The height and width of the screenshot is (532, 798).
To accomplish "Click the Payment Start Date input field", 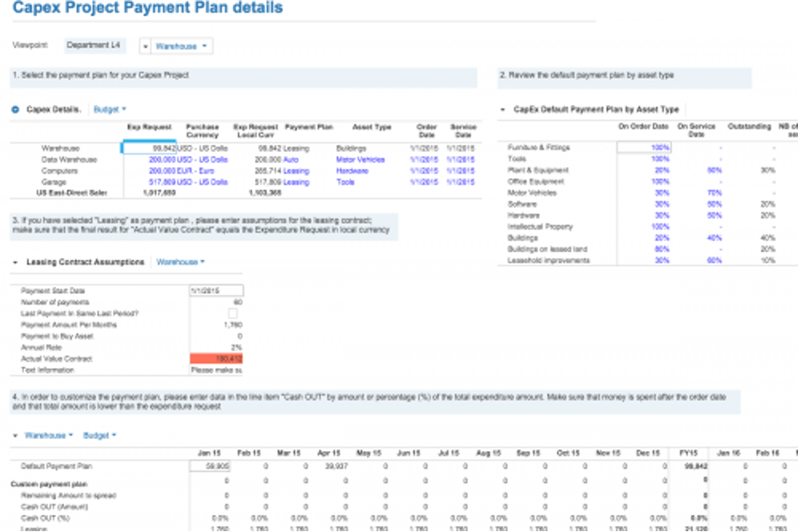I will point(217,291).
